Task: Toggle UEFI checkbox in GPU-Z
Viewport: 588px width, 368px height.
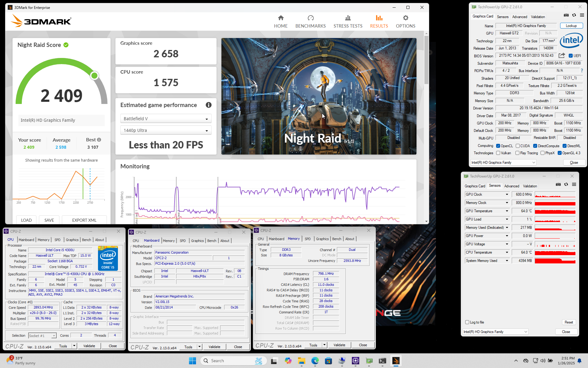Action: (571, 56)
